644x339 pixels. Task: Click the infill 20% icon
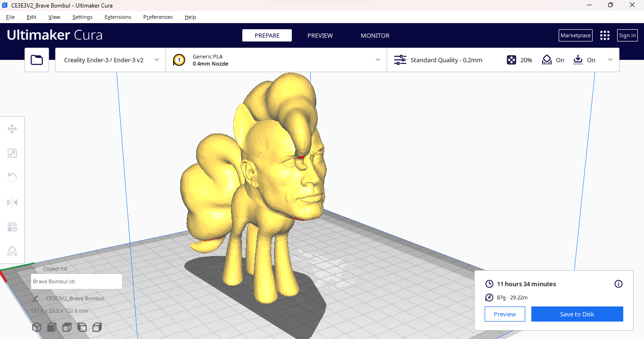[x=512, y=60]
